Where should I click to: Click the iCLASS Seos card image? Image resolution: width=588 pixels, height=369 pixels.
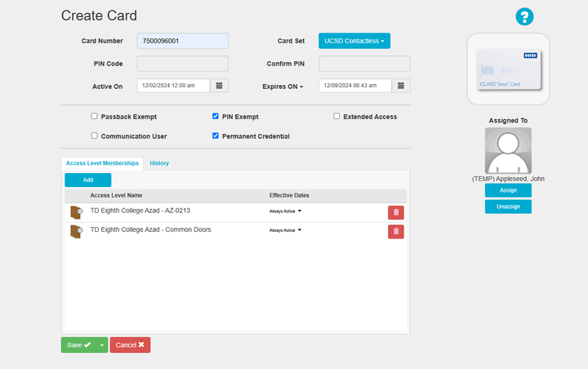pos(509,69)
